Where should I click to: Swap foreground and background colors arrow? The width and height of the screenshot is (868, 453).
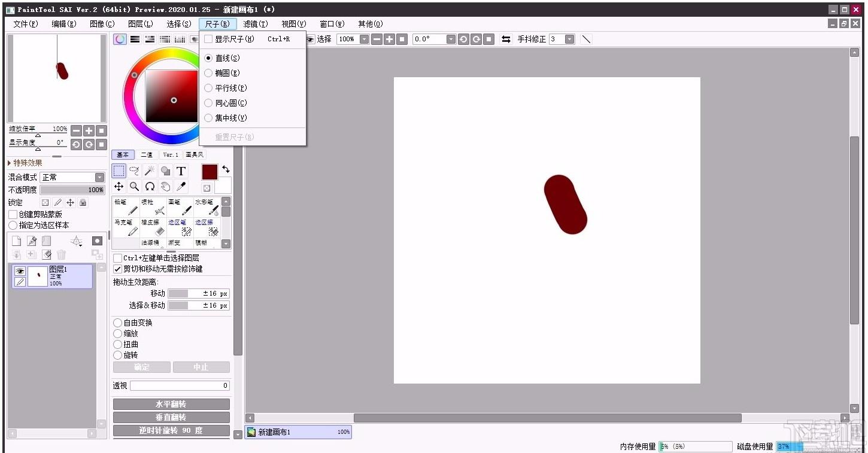tap(226, 169)
